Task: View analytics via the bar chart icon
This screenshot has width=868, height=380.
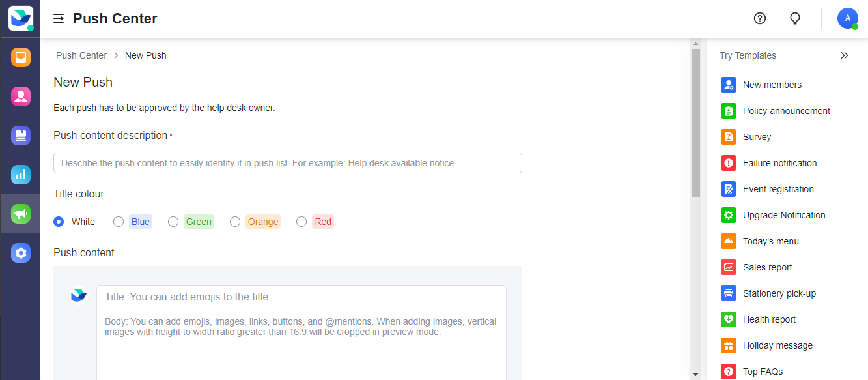Action: [x=20, y=174]
